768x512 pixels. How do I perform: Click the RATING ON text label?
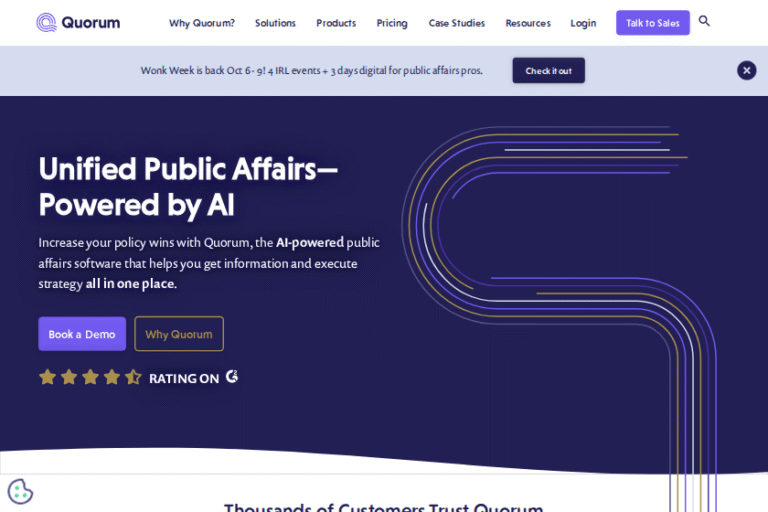click(x=184, y=379)
